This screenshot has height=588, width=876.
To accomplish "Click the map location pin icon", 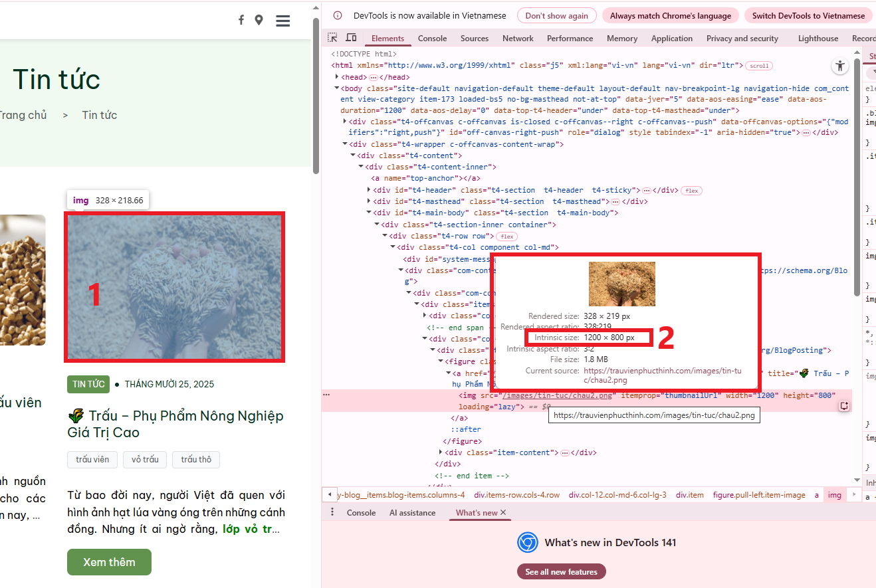I will (259, 20).
